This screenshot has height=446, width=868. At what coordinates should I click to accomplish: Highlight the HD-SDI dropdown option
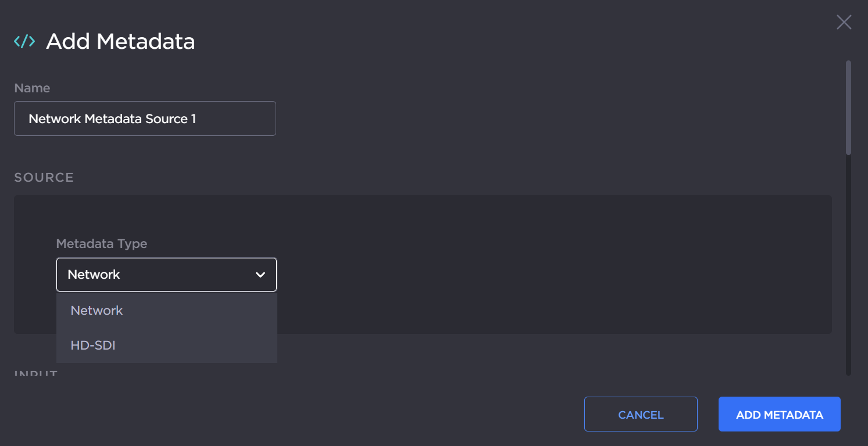coord(93,345)
